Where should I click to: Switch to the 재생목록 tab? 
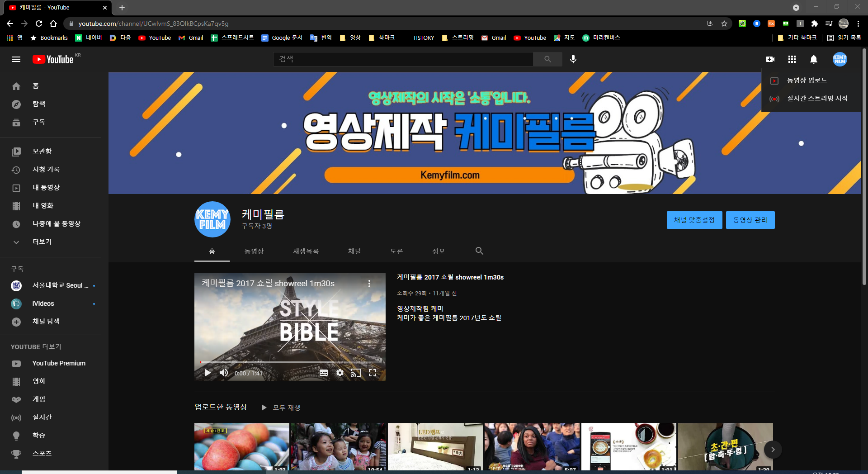tap(306, 251)
